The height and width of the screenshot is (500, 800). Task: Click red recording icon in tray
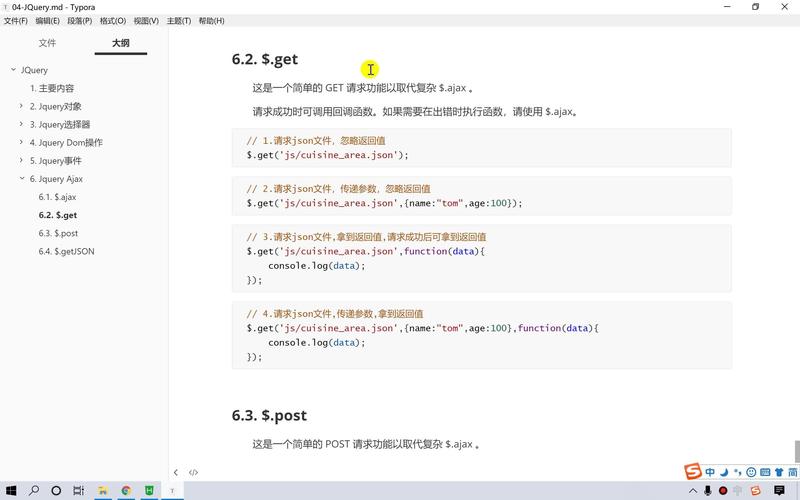[723, 491]
